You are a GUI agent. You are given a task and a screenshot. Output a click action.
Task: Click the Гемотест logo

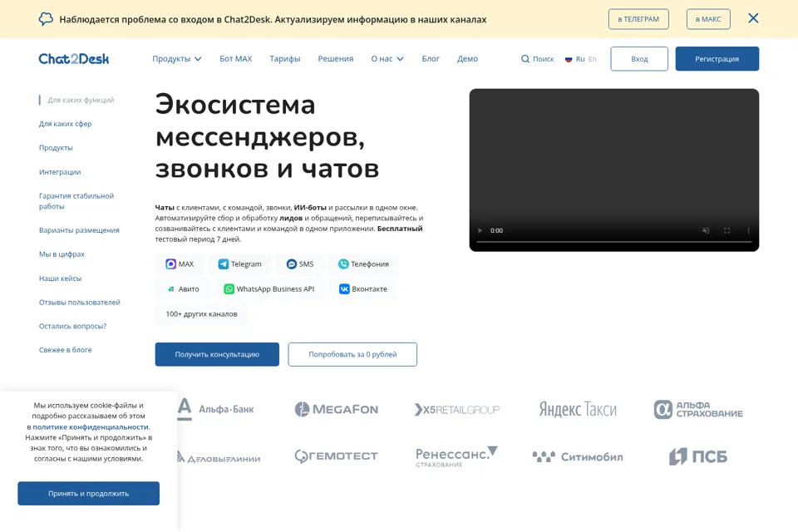click(x=336, y=456)
